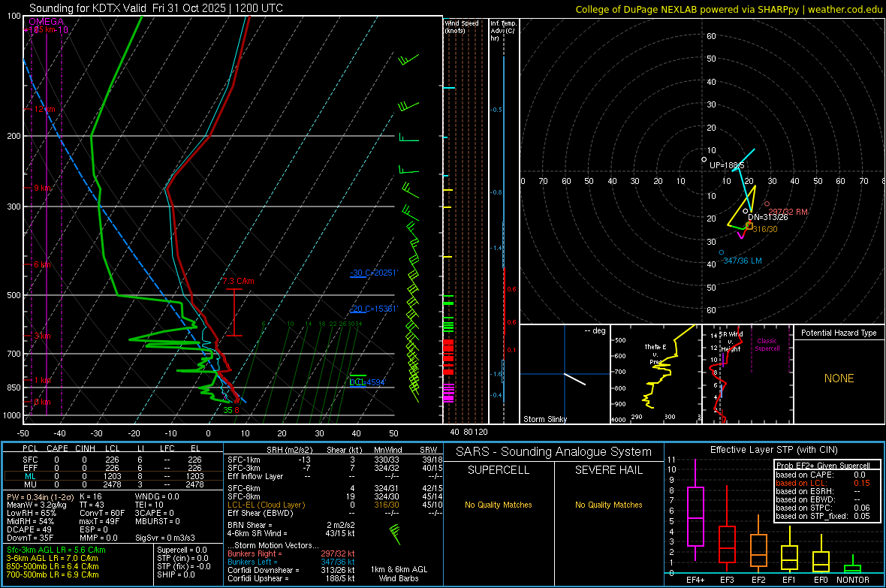
Task: Select the SFC parcel row
Action: [113, 460]
